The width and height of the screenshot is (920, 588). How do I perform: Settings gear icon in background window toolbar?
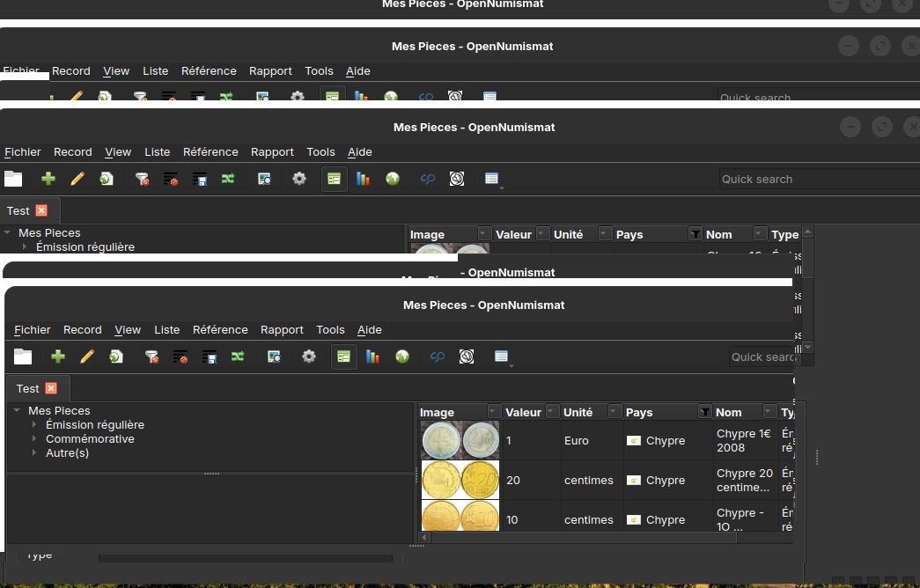[299, 179]
